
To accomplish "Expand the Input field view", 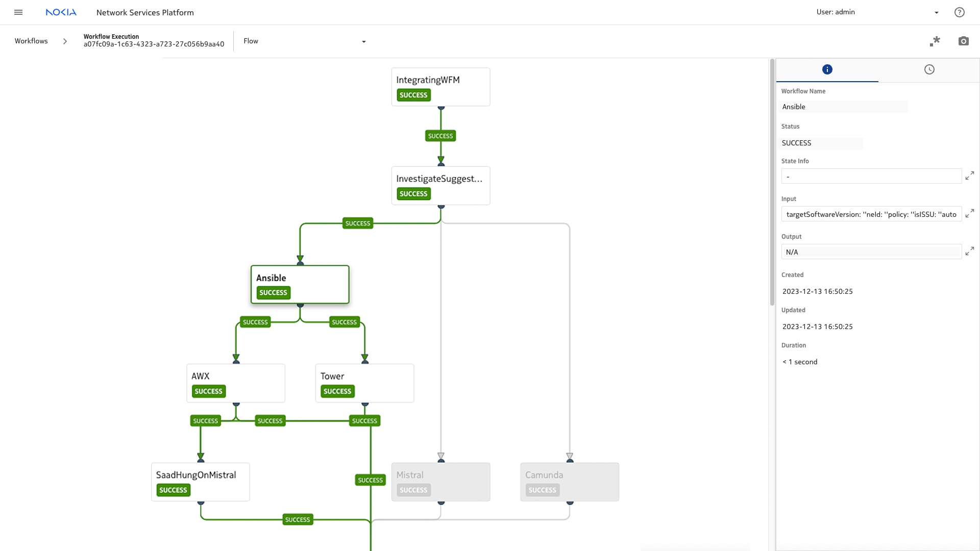I will tap(970, 213).
